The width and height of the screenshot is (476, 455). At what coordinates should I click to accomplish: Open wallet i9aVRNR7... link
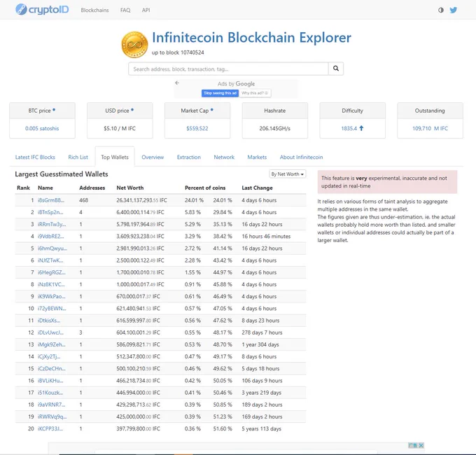click(x=52, y=405)
